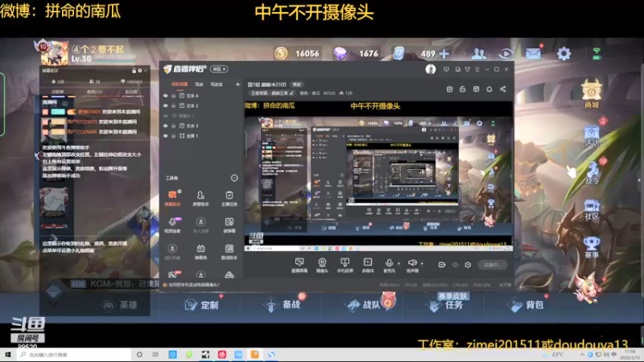Screen dimensions: 644x362
Task: Toggle visibility of layer 文本 4
Action: click(x=166, y=96)
